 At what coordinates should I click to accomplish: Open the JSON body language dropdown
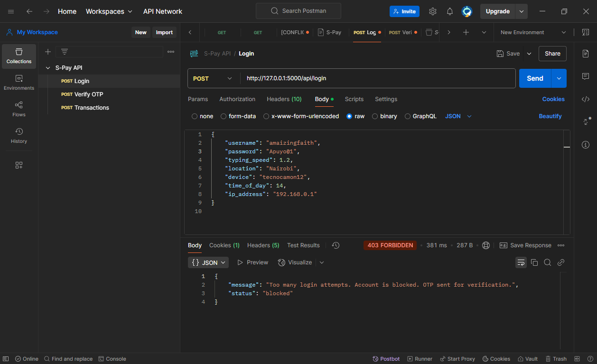tap(458, 116)
